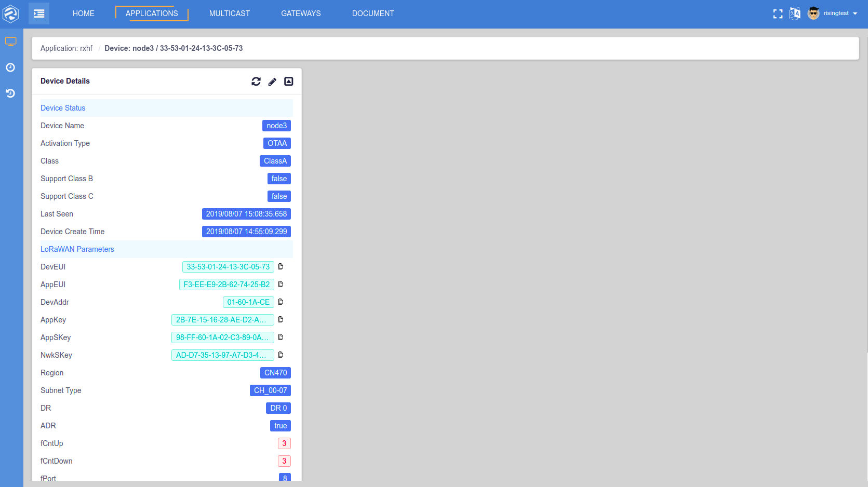Open the monitor icon in left sidebar
Screen dimensions: 868x487
(x=11, y=42)
